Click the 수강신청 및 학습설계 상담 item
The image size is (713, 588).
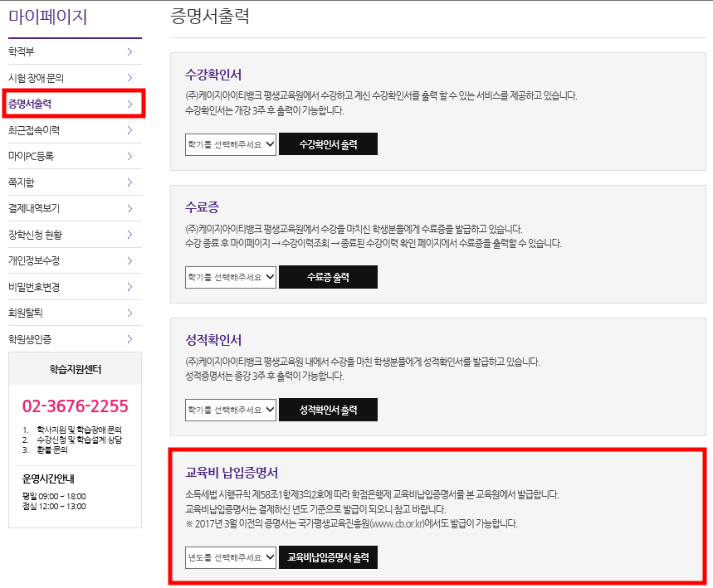[79, 440]
